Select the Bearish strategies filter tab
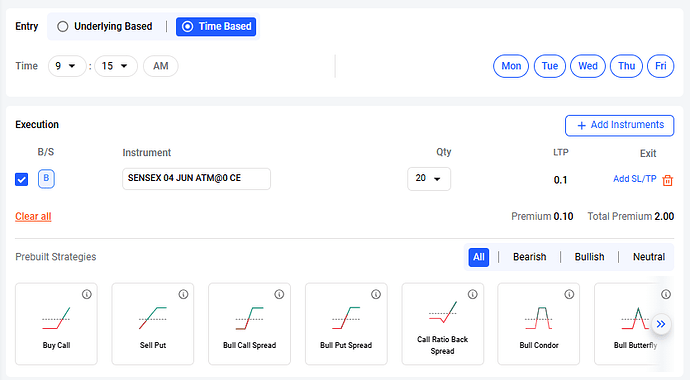690x380 pixels. point(529,257)
